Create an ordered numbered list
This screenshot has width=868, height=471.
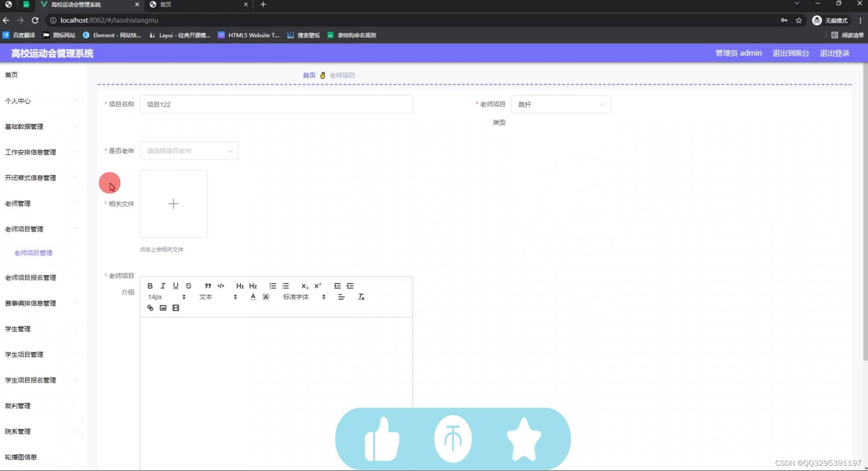(272, 286)
